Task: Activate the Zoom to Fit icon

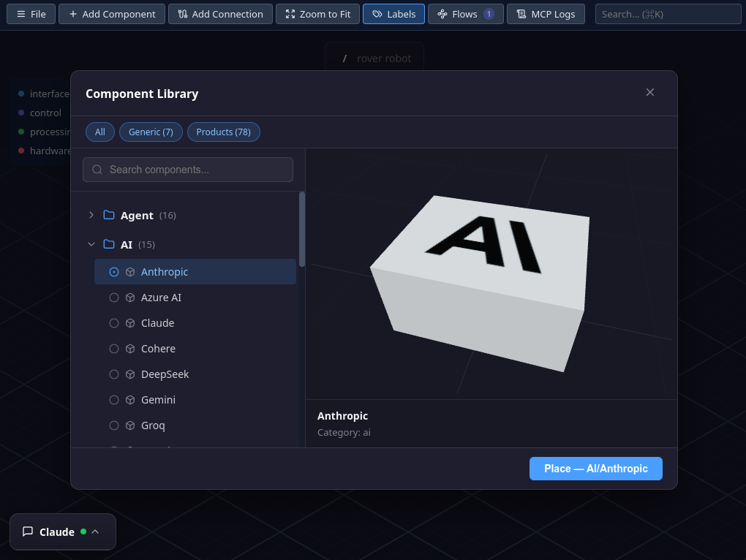Action: pyautogui.click(x=290, y=13)
